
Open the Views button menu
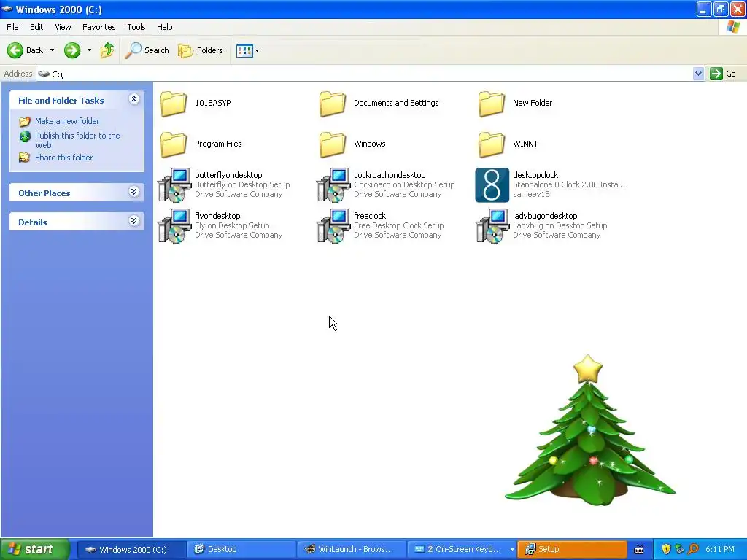[248, 50]
